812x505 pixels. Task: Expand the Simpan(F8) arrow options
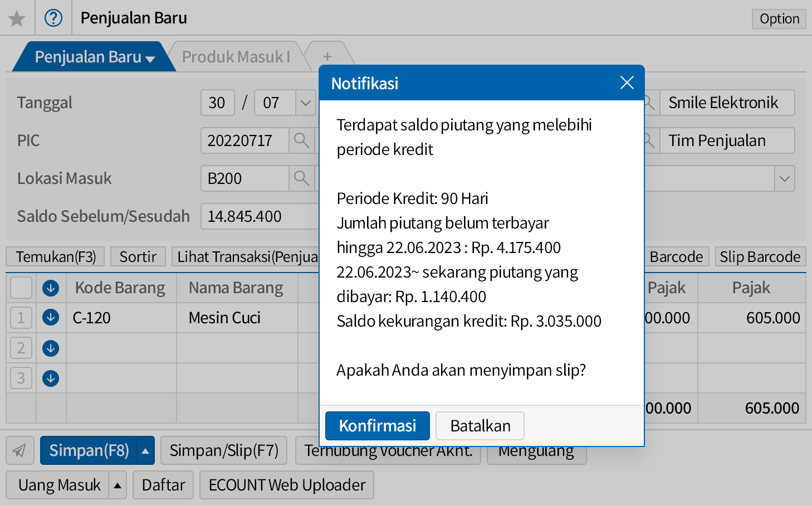coord(145,451)
